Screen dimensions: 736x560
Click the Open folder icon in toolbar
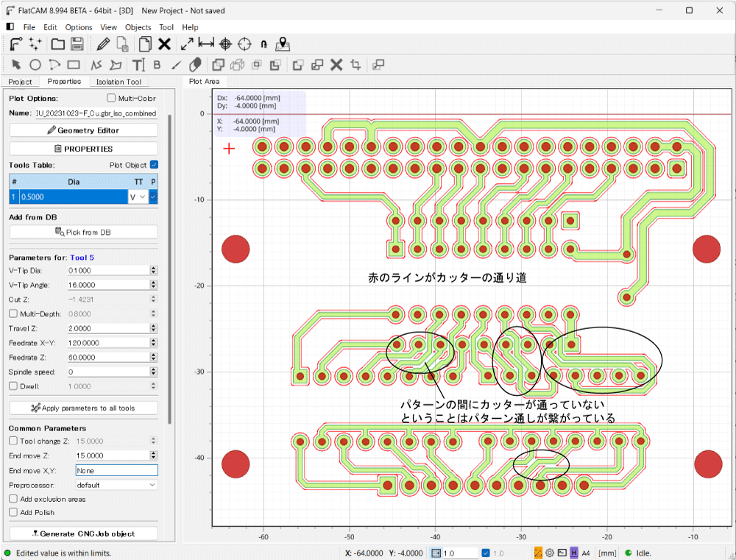(57, 44)
